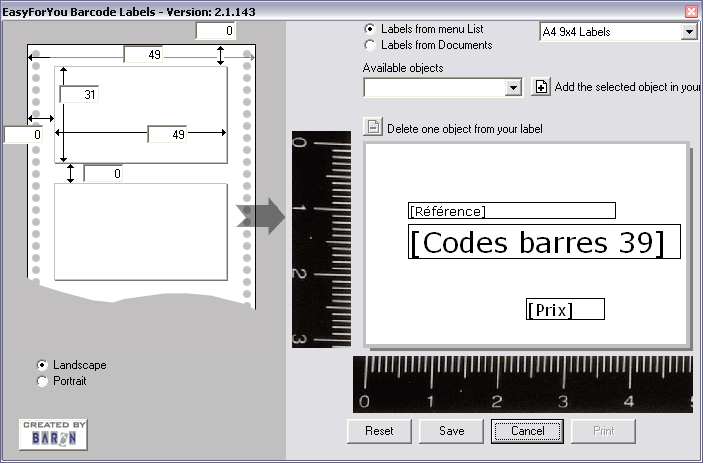Click the Created by Baron logo
Viewport: 703px width, 463px height.
(53, 435)
